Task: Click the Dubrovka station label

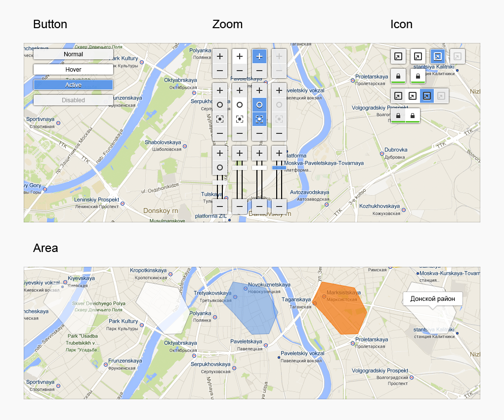Action: (x=396, y=150)
